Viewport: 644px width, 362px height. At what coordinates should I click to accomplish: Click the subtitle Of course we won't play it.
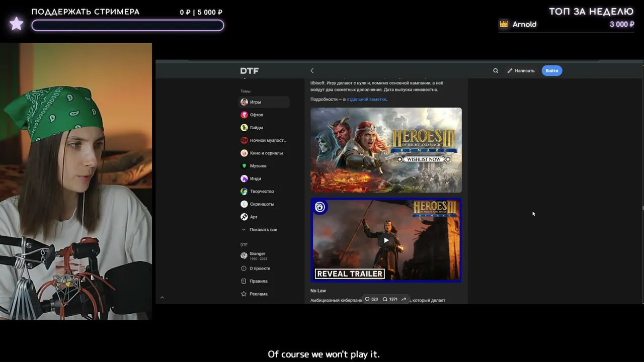click(324, 354)
